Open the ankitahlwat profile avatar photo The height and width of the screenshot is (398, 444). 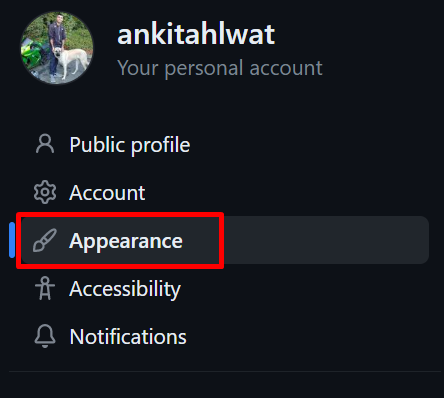(57, 48)
